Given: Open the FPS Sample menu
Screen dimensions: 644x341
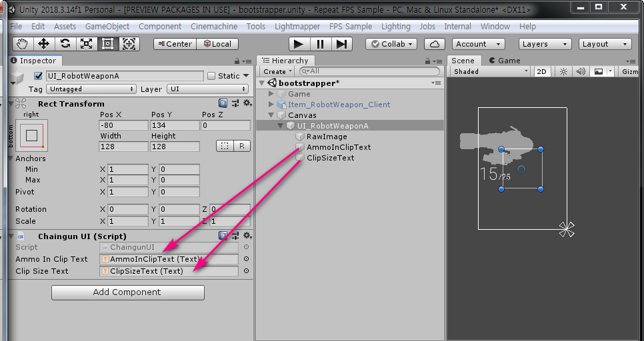Looking at the screenshot, I should coord(351,26).
